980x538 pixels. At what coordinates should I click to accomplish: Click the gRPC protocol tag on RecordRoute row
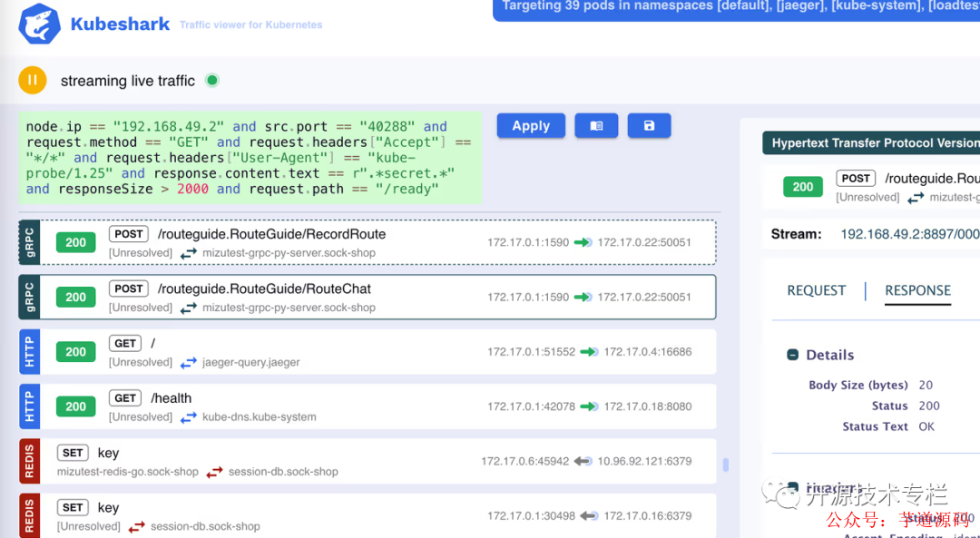29,242
